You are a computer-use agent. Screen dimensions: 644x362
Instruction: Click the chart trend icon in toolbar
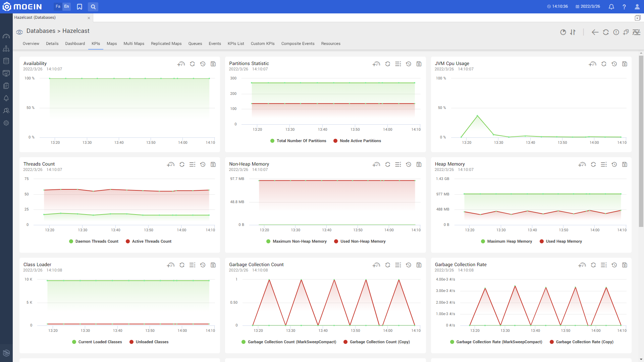[636, 32]
